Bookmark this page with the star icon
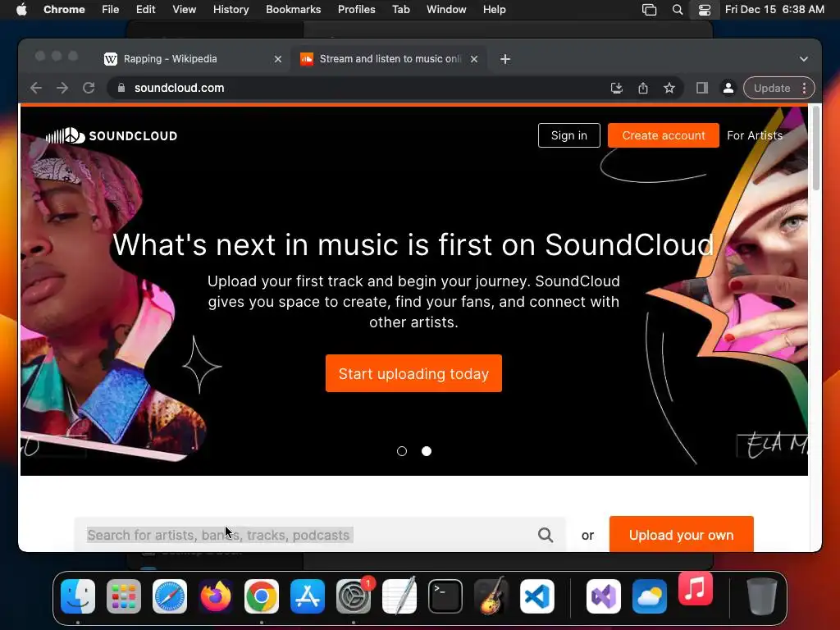This screenshot has width=840, height=630. click(669, 88)
